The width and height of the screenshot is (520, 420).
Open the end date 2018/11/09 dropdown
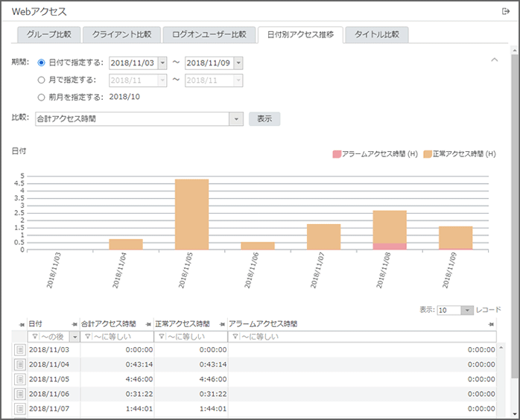[238, 63]
